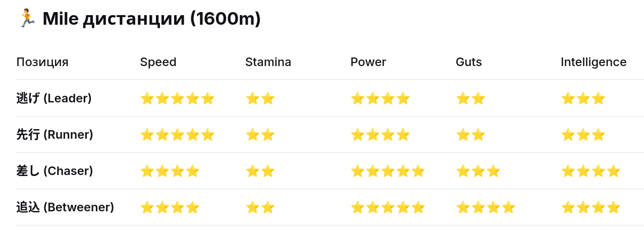Click the Chaser row Power stars
The width and height of the screenshot is (644, 230).
(x=388, y=171)
